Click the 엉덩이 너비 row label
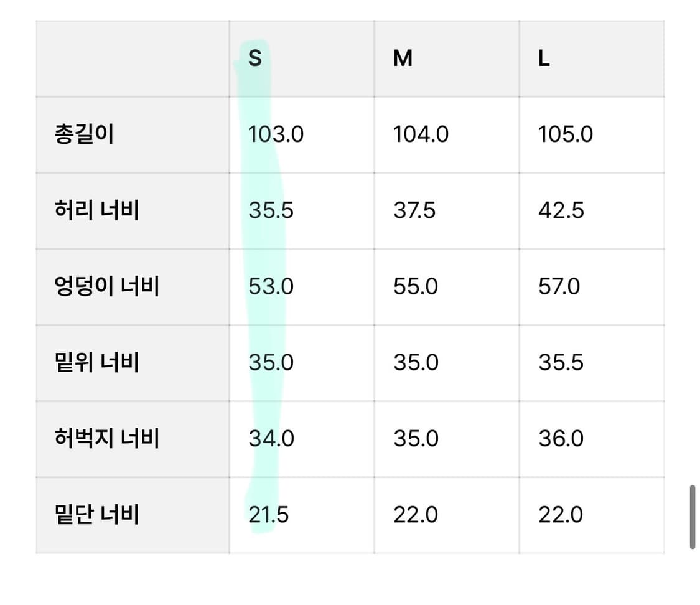Image resolution: width=700 pixels, height=605 pixels. 107,286
